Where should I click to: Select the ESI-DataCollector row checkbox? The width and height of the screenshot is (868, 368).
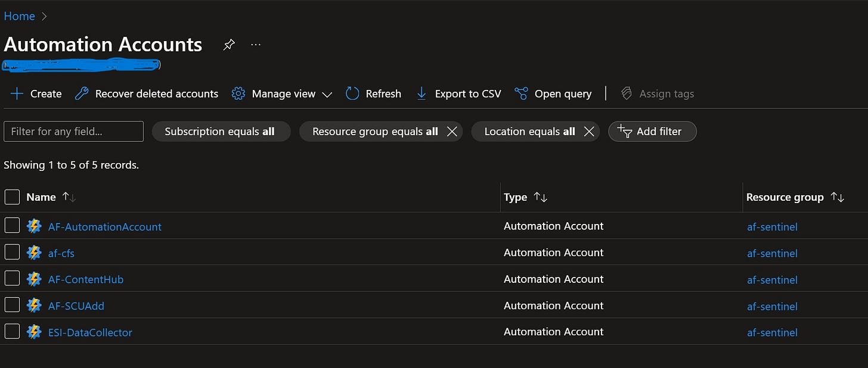pyautogui.click(x=12, y=331)
